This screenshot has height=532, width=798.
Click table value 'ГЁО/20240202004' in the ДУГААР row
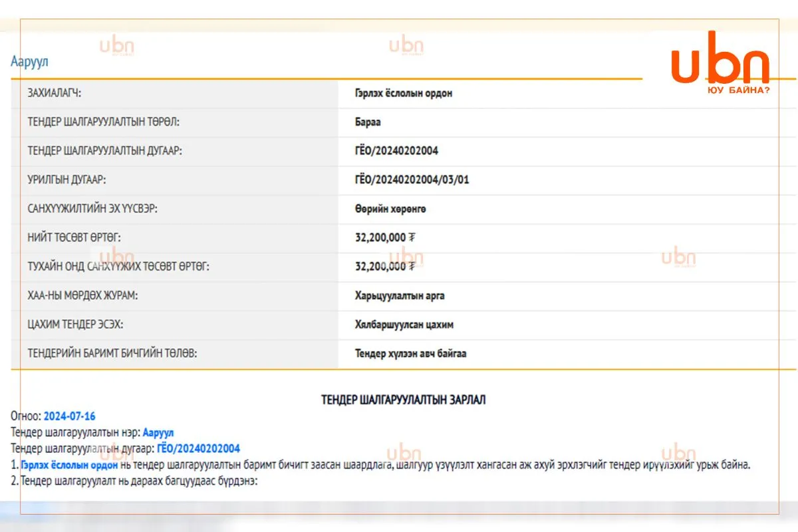396,151
